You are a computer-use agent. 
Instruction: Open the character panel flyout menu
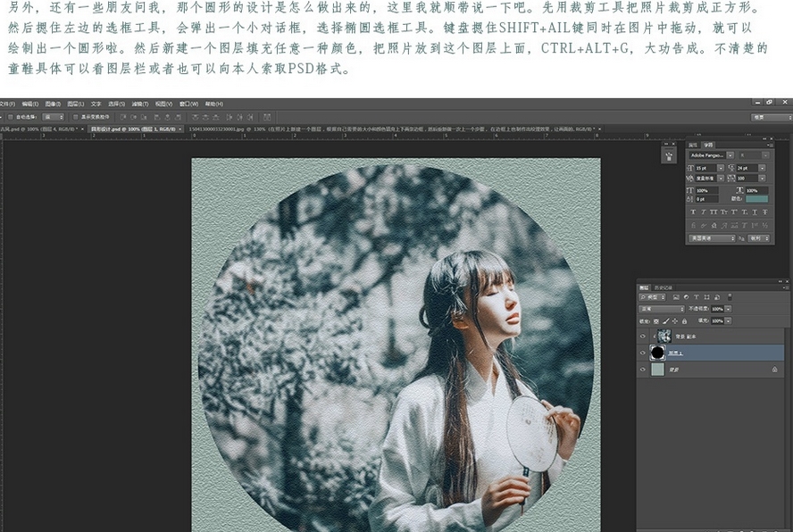tap(771, 145)
